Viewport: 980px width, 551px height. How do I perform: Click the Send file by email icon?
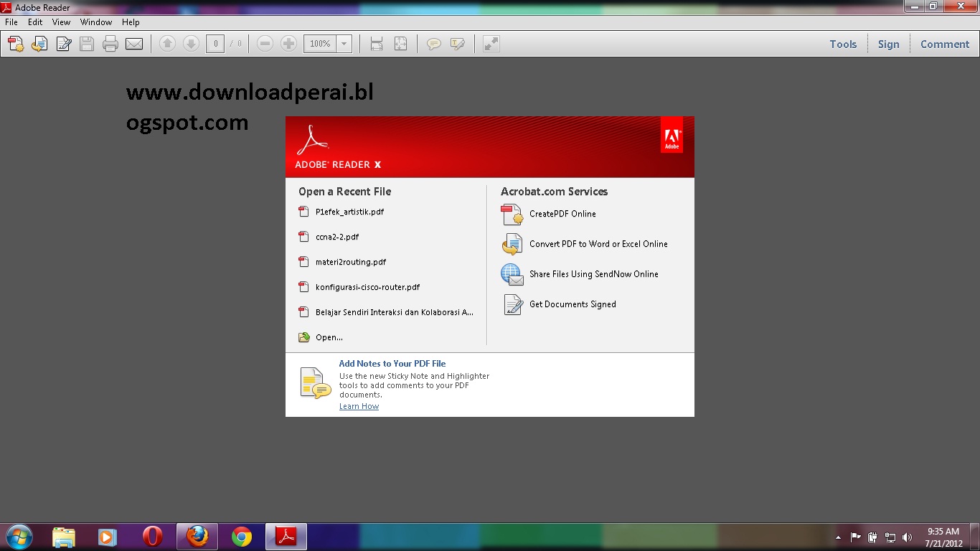pyautogui.click(x=134, y=44)
